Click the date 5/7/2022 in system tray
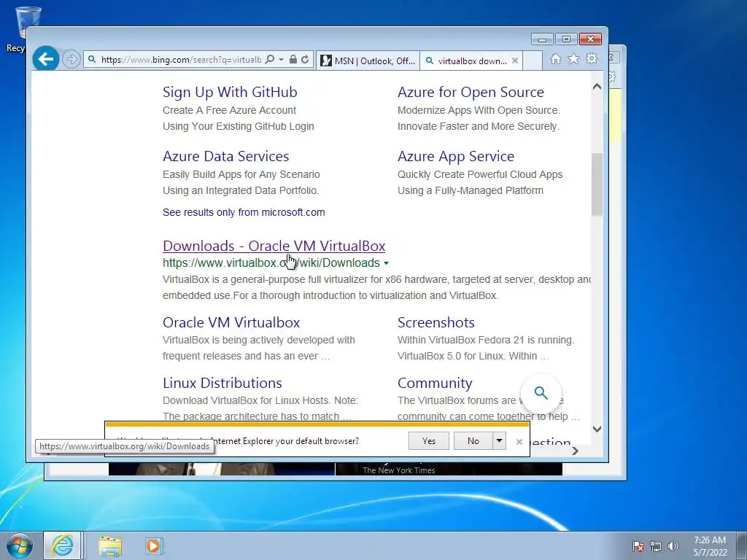Image resolution: width=747 pixels, height=560 pixels. pos(710,553)
